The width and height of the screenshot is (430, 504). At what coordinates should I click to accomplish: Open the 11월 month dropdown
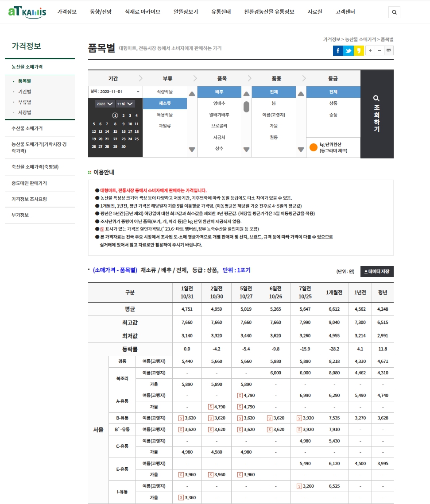click(125, 104)
